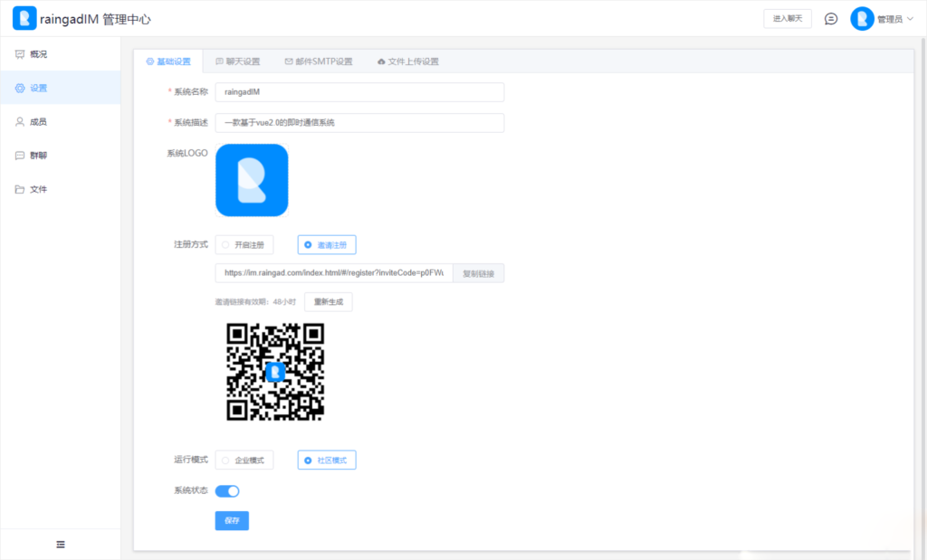927x560 pixels.
Task: Click the collapse menu icon at sidebar bottom
Action: tap(61, 544)
